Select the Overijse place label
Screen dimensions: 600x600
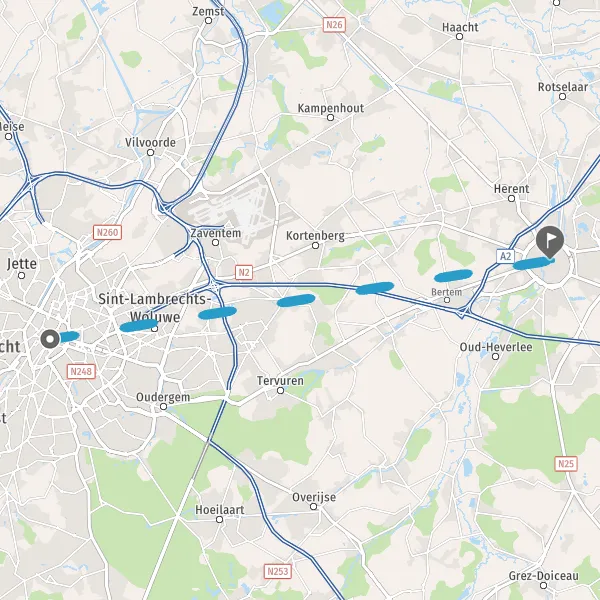(314, 497)
